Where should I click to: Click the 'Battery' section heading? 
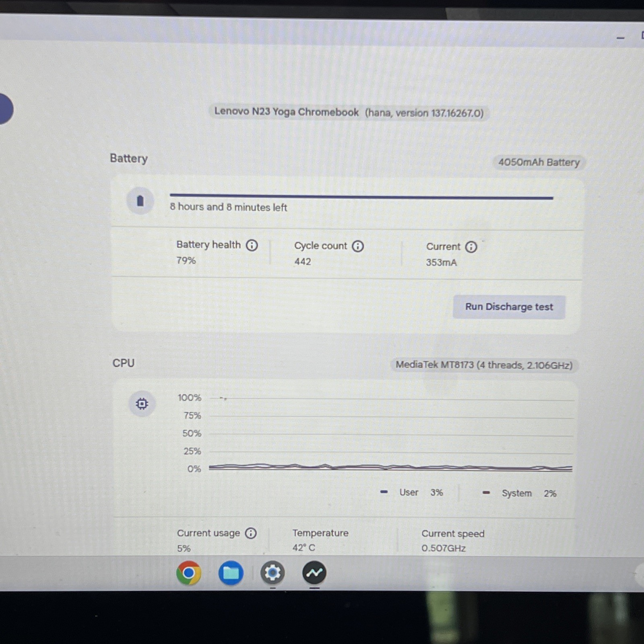click(129, 159)
